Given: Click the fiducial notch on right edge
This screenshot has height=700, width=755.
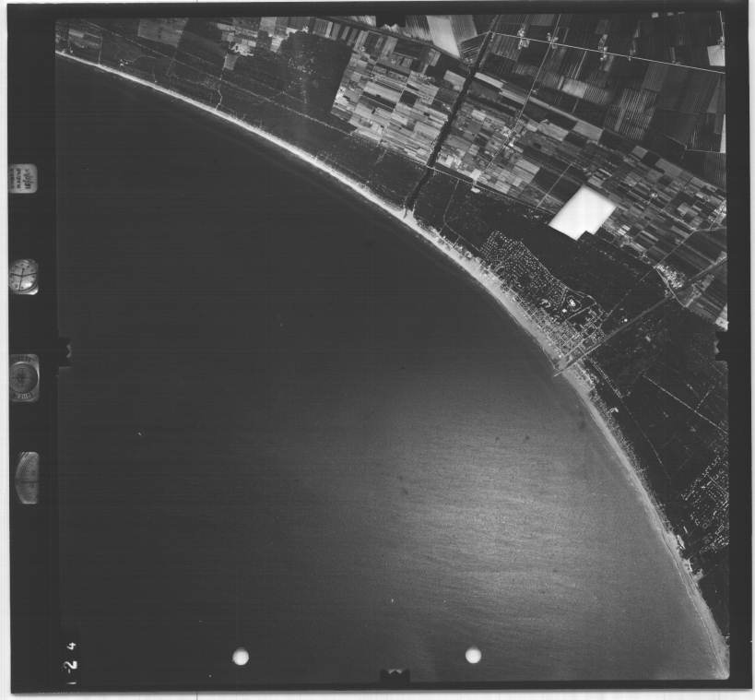Looking at the screenshot, I should pyautogui.click(x=721, y=345).
